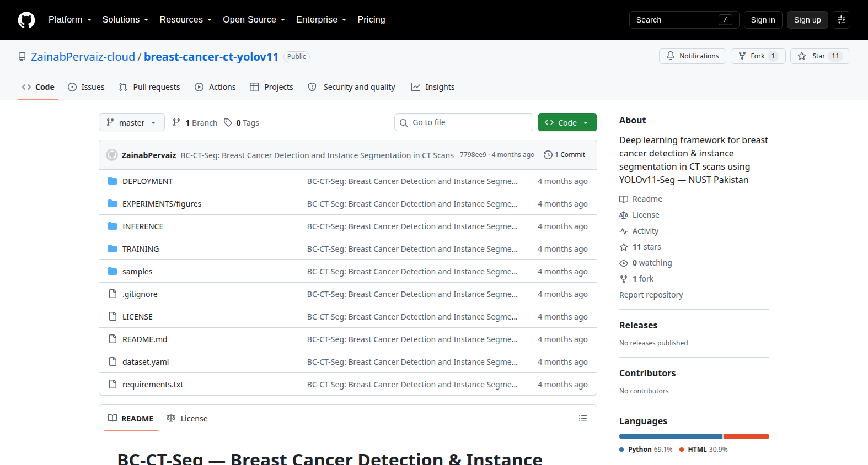Expand the Platform menu
The height and width of the screenshot is (465, 868).
pyautogui.click(x=70, y=20)
